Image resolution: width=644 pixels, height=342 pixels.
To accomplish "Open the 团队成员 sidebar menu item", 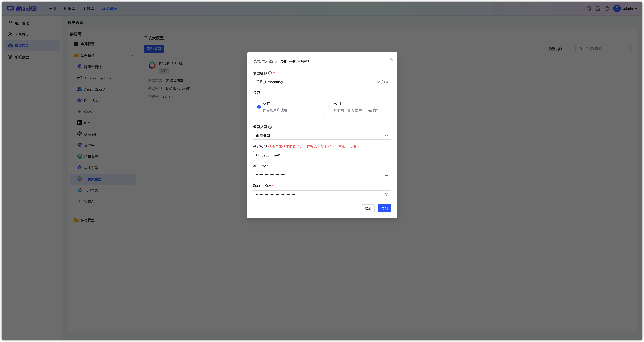I will click(x=22, y=34).
